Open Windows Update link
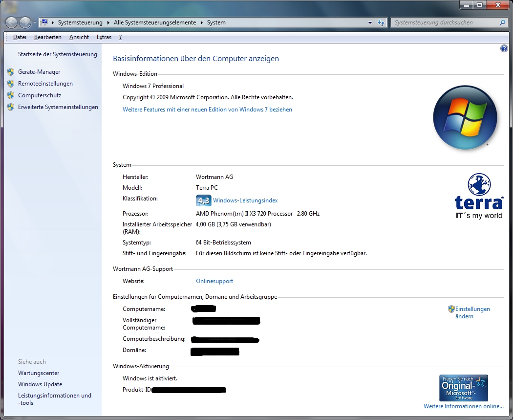The width and height of the screenshot is (513, 420). click(x=40, y=384)
